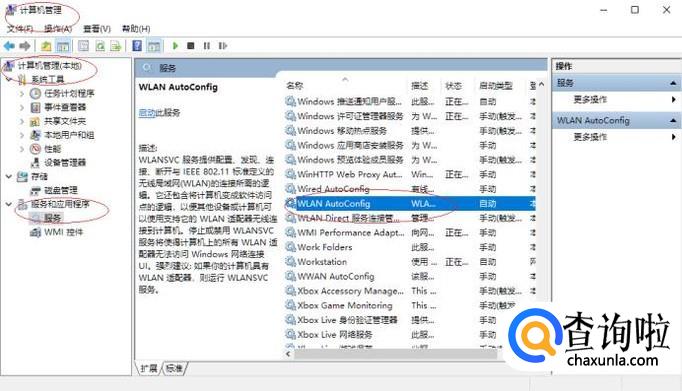
Task: Collapse the 存储 tree node
Action: tap(9, 176)
